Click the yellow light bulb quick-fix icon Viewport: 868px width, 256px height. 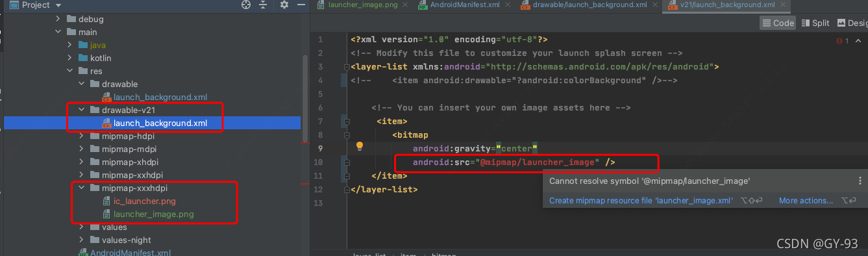coord(359,147)
